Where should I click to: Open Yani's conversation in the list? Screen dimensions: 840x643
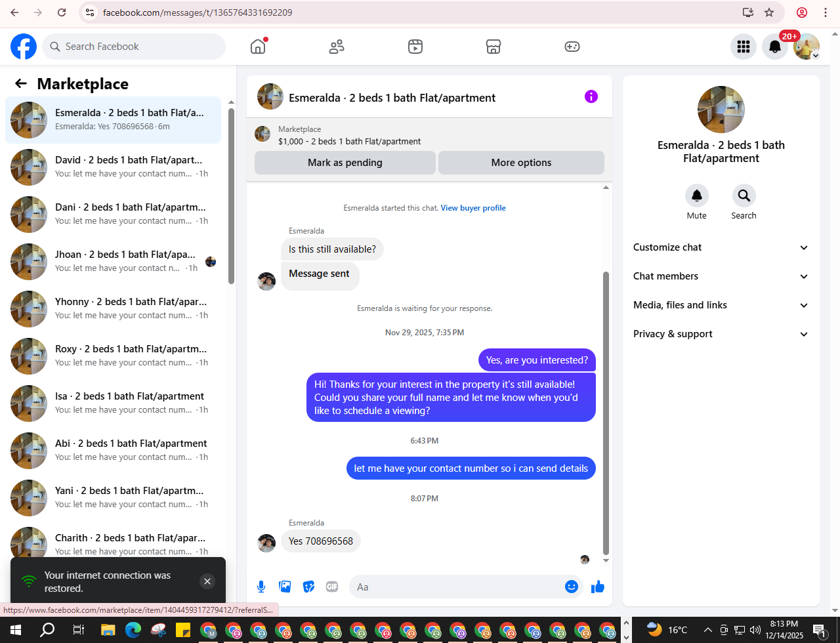[113, 498]
